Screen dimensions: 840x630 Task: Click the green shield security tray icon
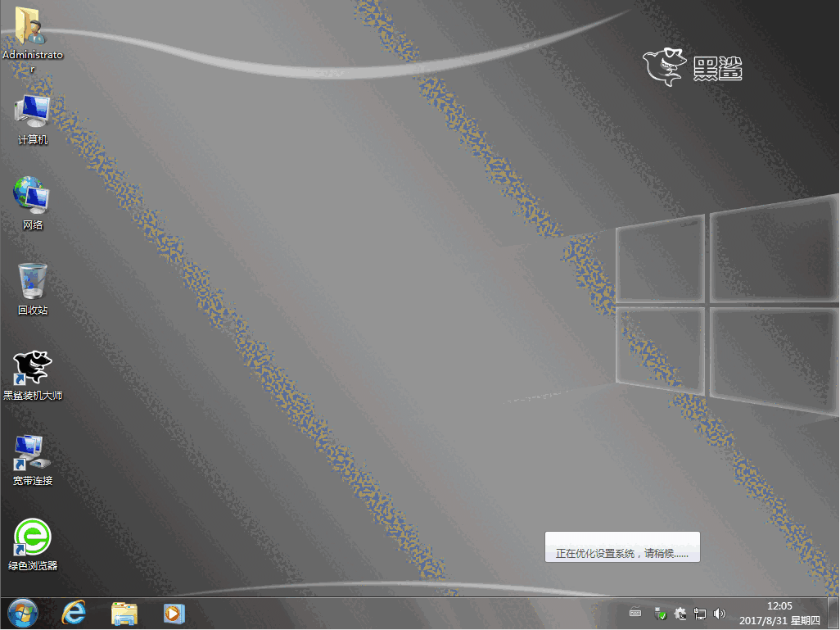(x=661, y=614)
